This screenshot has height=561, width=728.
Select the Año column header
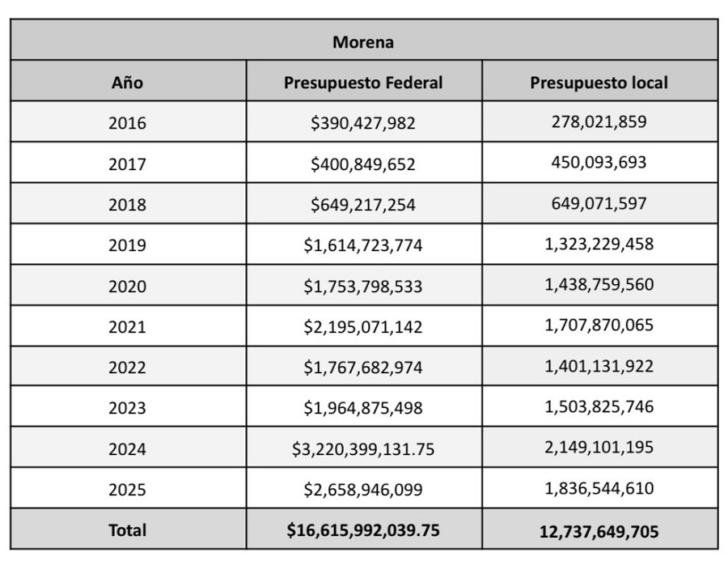127,83
